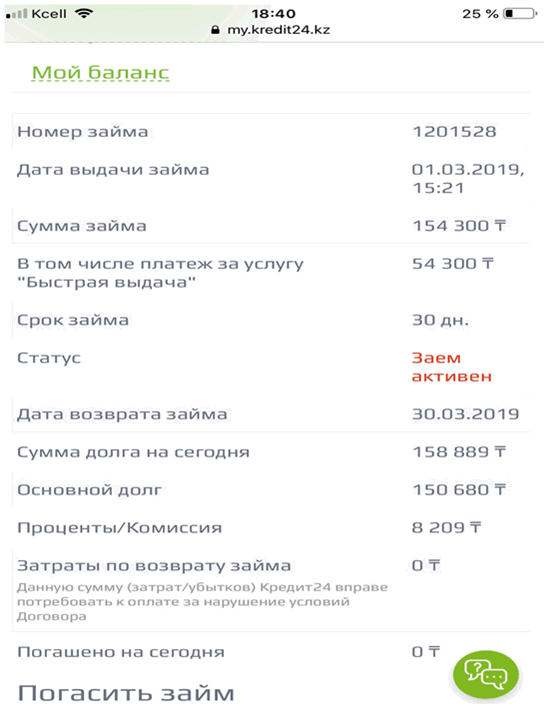Screen dimensions: 550x704
Task: Tap the Быстрая выдача fee 54 300 ₸
Action: 453,264
